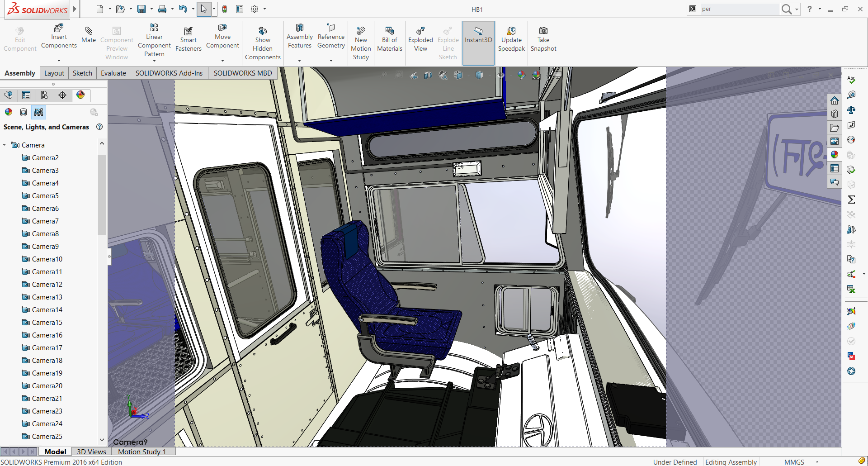Click the Exploded View icon

(x=420, y=31)
